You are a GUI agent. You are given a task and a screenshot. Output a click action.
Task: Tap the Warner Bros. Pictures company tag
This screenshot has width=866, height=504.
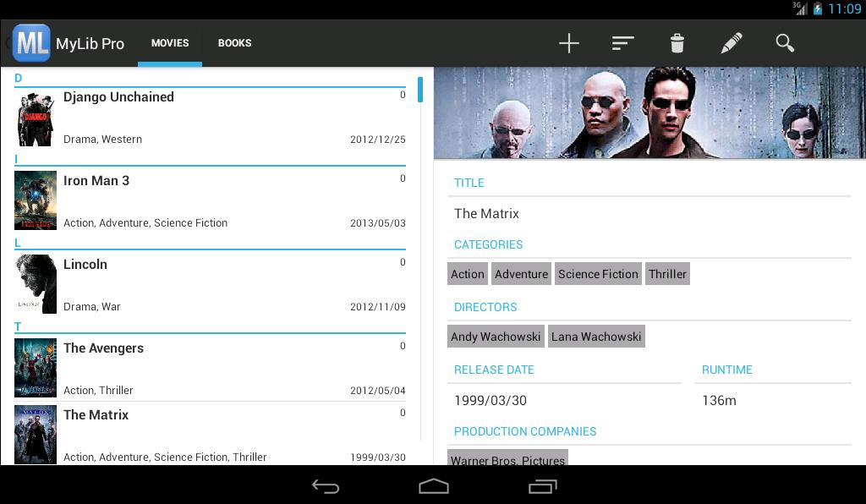click(x=507, y=458)
